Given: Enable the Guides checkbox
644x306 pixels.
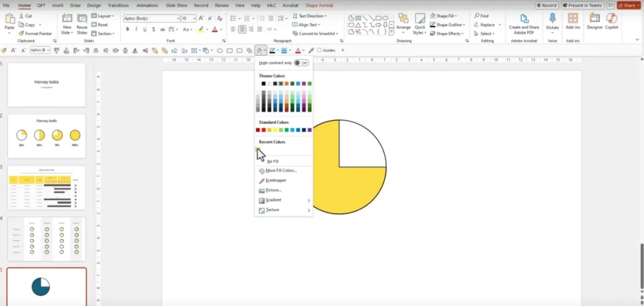Looking at the screenshot, I should pyautogui.click(x=319, y=50).
